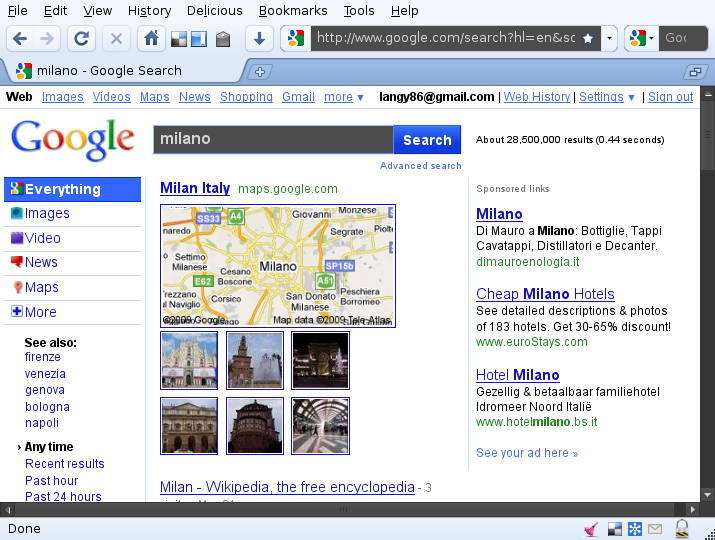Click the Google logo

pyautogui.click(x=73, y=140)
